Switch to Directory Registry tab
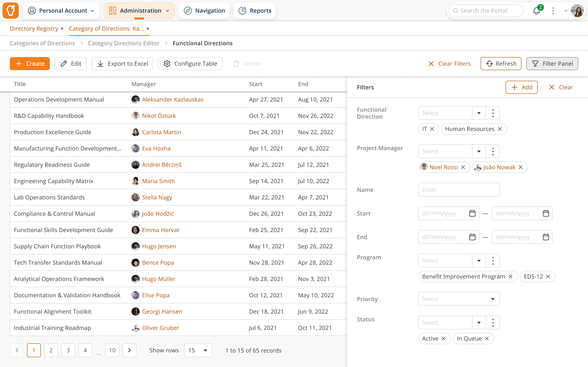This screenshot has height=367, width=588. 34,29
